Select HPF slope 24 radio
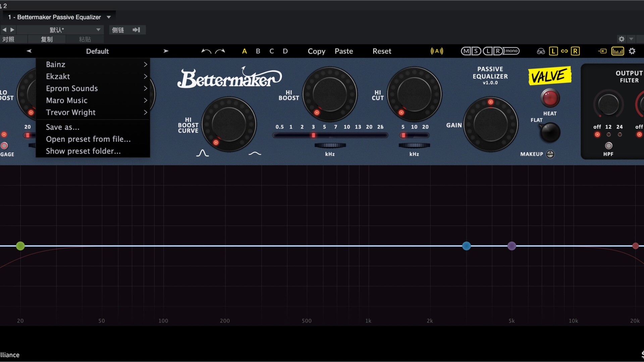The image size is (644, 362). click(620, 134)
